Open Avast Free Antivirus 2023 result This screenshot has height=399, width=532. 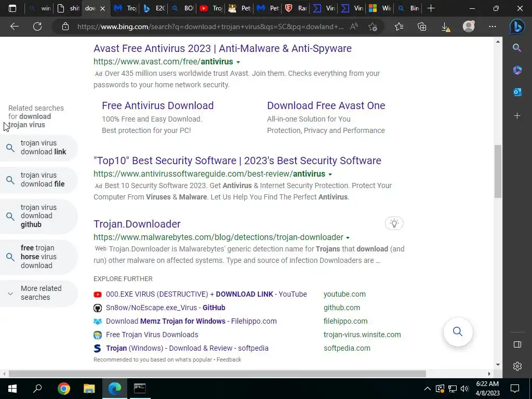[x=222, y=48]
